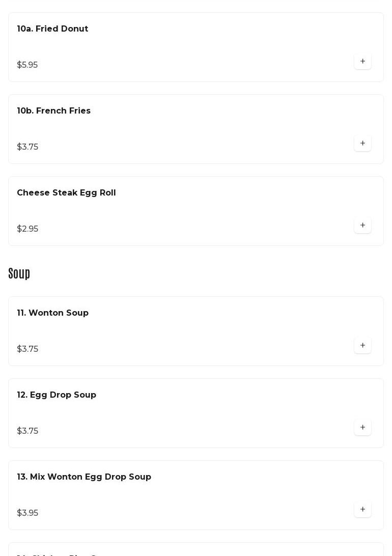
Task: Open the partially visible item card at bottom
Action: (x=195, y=550)
